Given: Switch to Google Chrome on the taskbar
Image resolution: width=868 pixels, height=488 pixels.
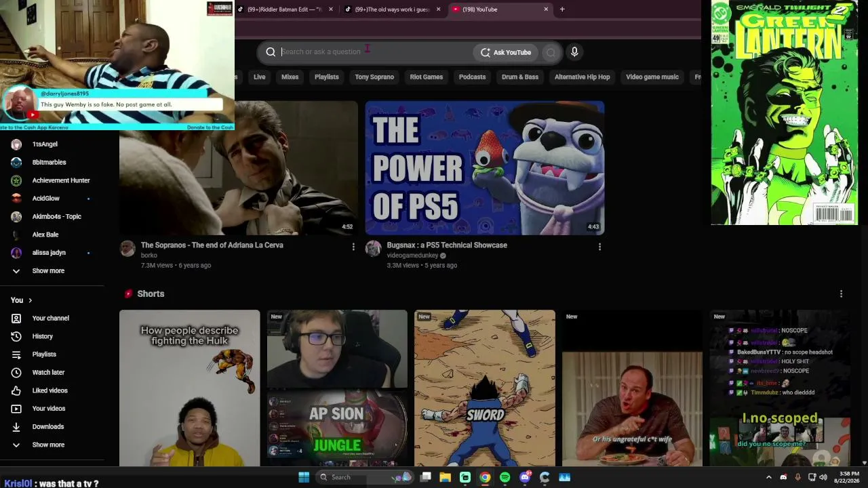Looking at the screenshot, I should coord(485,477).
